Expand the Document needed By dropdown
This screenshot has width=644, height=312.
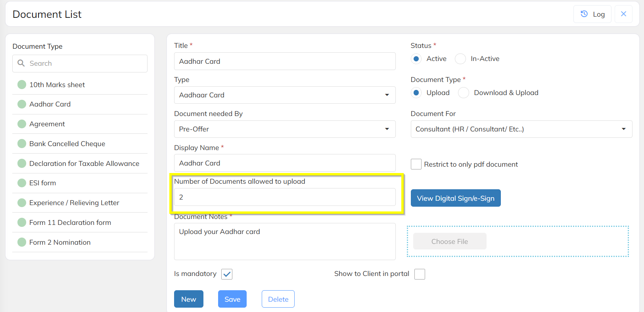[x=284, y=129]
